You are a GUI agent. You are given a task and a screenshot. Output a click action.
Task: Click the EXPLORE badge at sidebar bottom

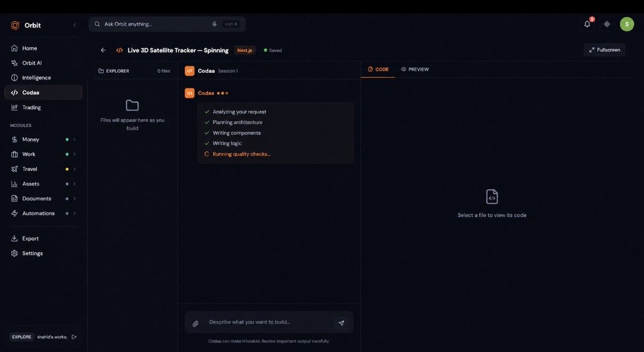[x=22, y=337]
